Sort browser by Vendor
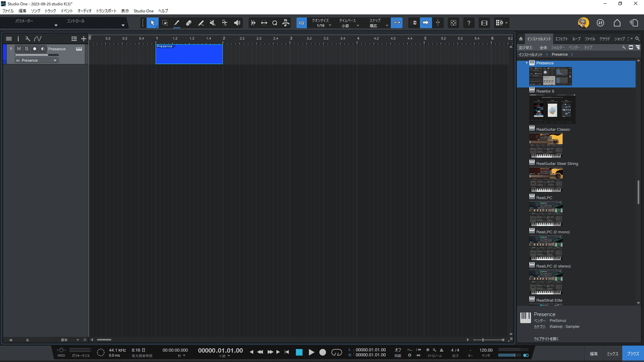This screenshot has height=362, width=644. pos(574,47)
